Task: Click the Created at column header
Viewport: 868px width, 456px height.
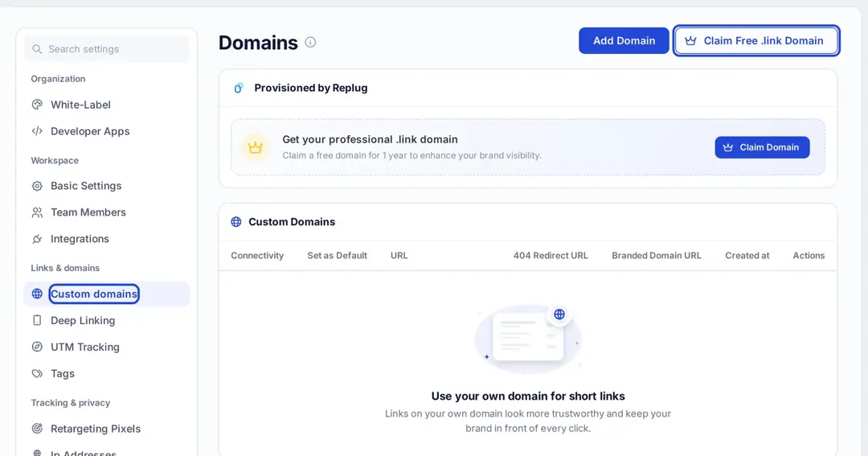Action: pos(747,256)
